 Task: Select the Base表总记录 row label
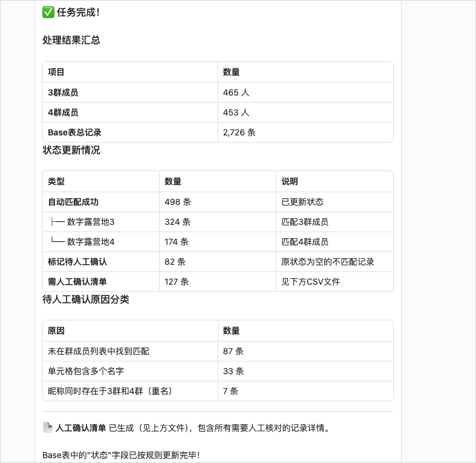point(74,132)
